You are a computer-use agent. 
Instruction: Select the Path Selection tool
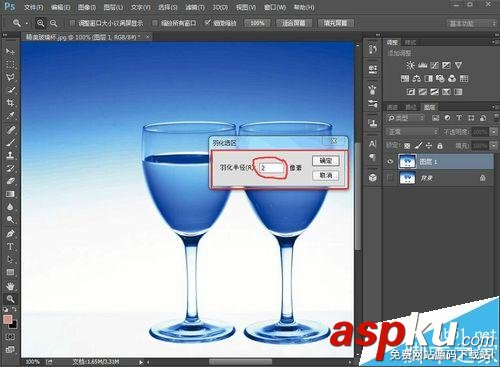(x=10, y=259)
